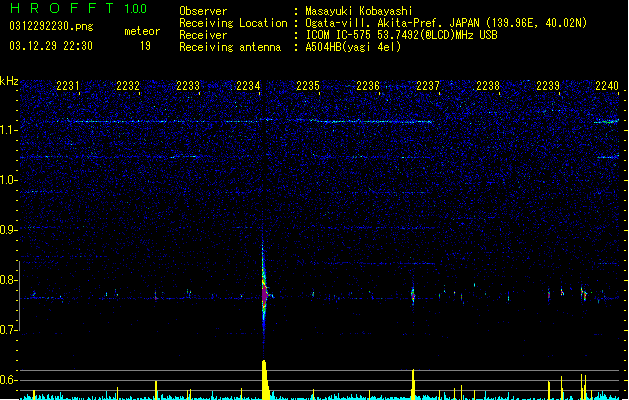Click the meteor count value 19

pos(145,46)
